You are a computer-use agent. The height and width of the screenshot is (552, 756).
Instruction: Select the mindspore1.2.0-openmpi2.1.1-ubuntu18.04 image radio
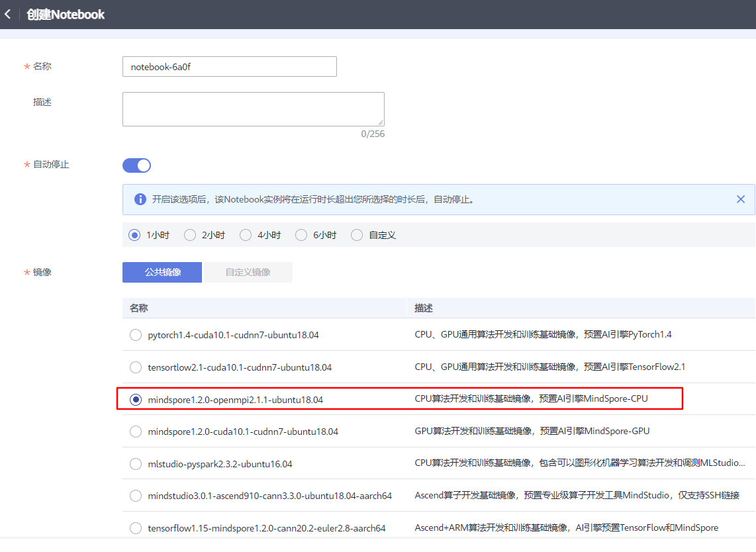[136, 400]
